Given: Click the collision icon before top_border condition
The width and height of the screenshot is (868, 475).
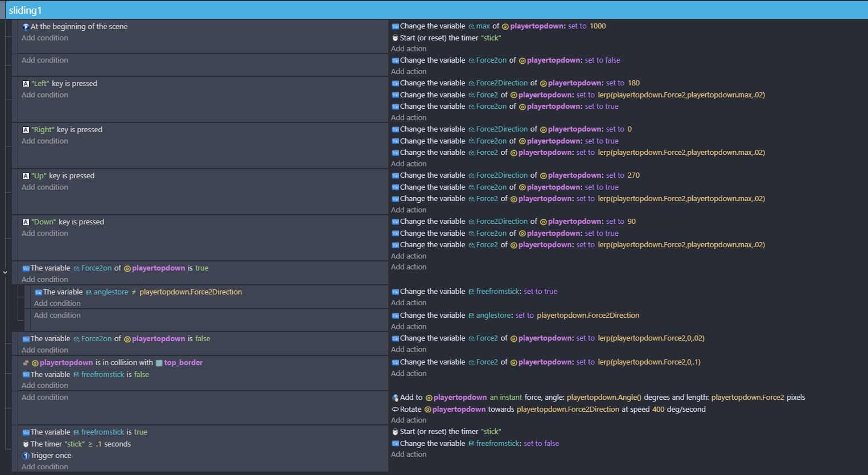Looking at the screenshot, I should (26, 363).
